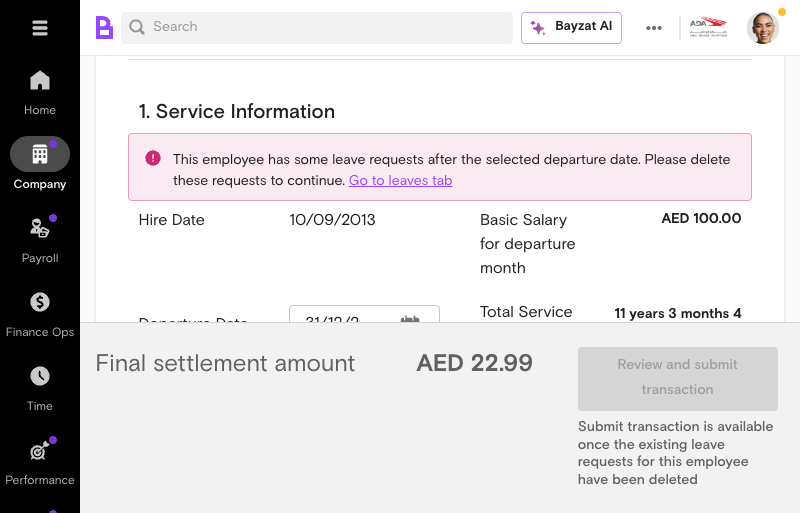Open the Time section
The height and width of the screenshot is (513, 800).
pos(40,388)
